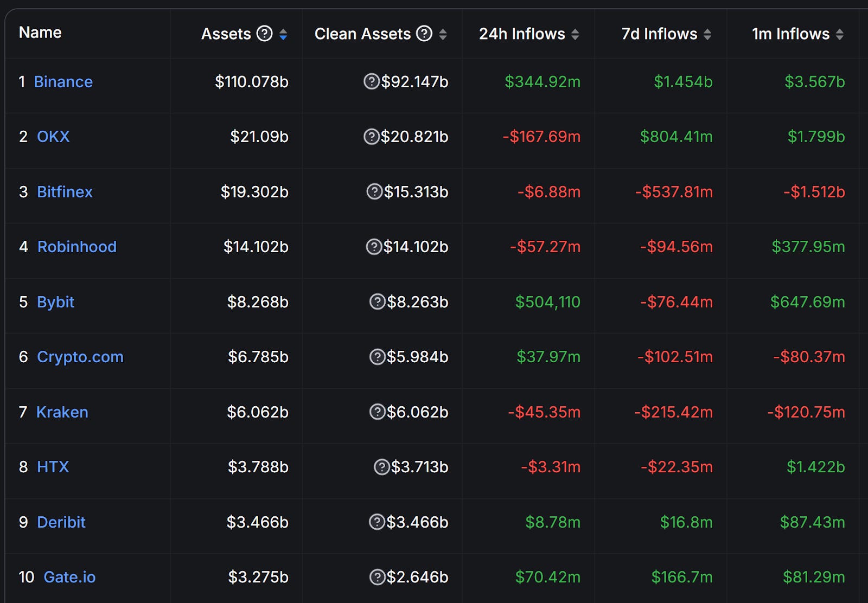Viewport: 868px width, 603px height.
Task: Select Bitfinex assets value $19.302b
Action: tap(254, 192)
